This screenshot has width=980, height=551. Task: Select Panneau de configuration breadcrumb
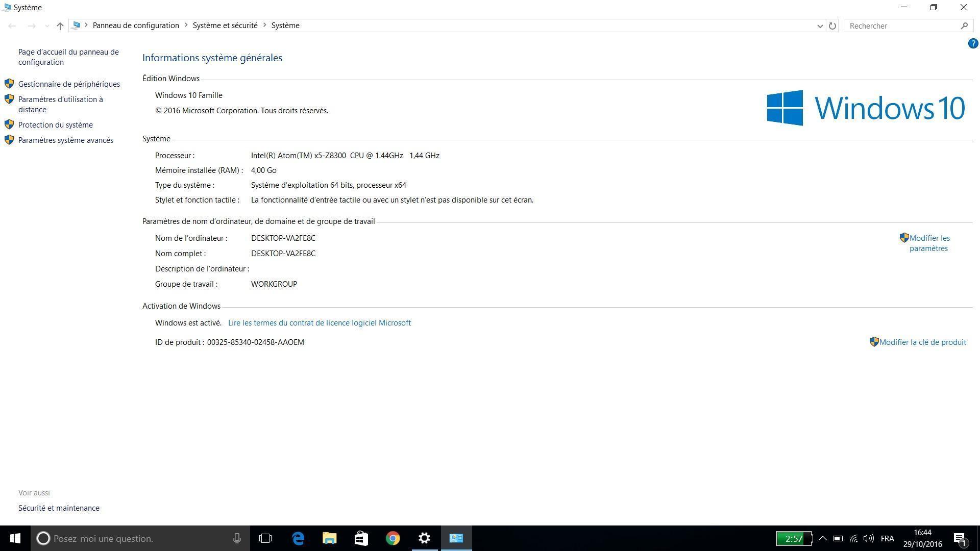tap(136, 26)
